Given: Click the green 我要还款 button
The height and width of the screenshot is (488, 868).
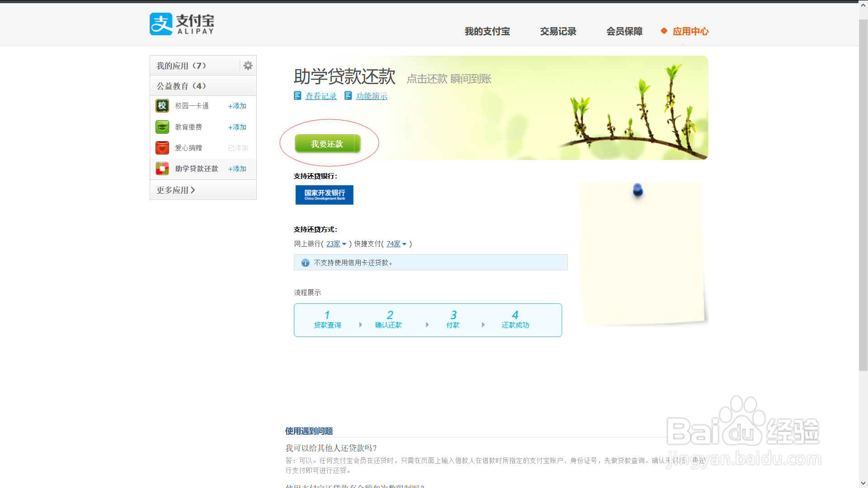Looking at the screenshot, I should point(327,143).
